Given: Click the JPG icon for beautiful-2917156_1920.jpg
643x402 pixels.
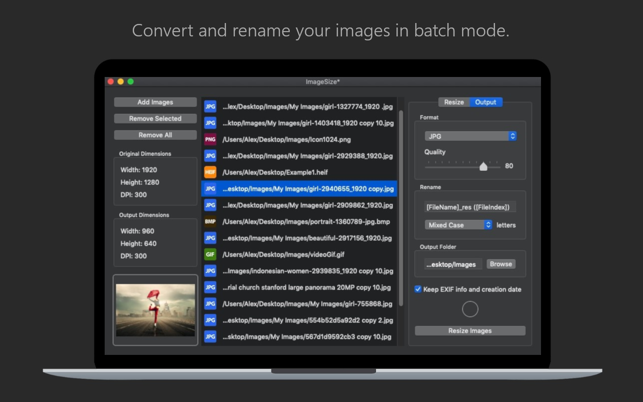Looking at the screenshot, I should pos(210,238).
